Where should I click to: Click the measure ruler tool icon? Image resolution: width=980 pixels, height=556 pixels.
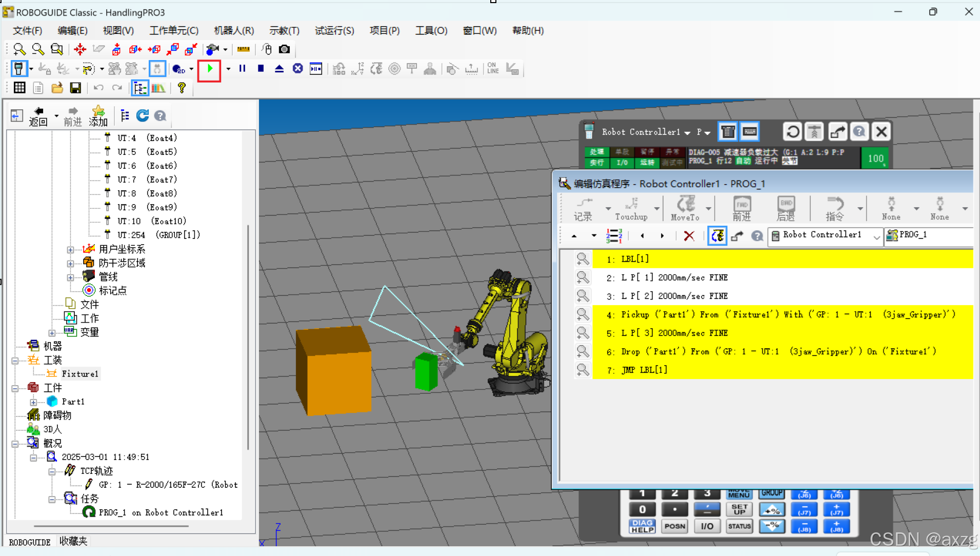243,49
